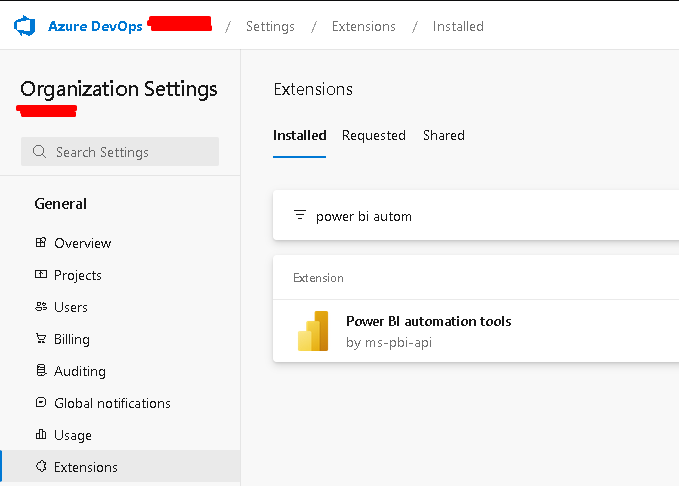Click the Billing cart icon
The image size is (679, 486).
pyautogui.click(x=41, y=339)
